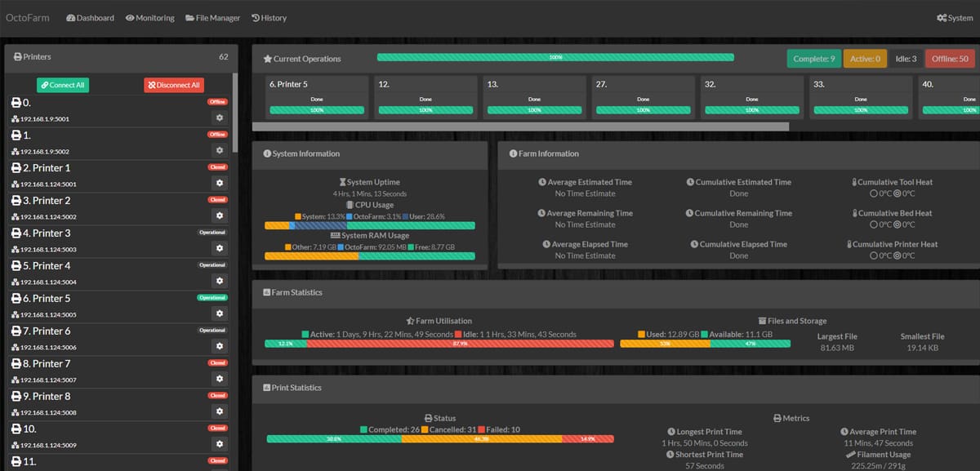The image size is (980, 471).
Task: Go to the Monitoring menu
Action: 149,18
